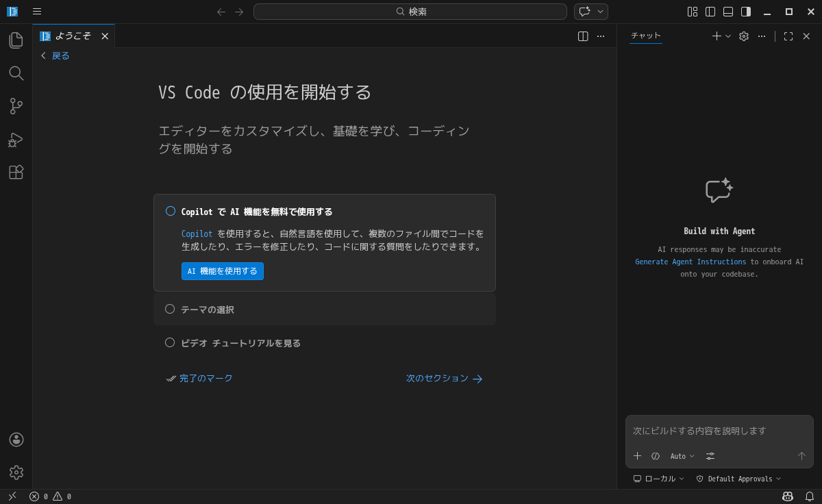Open the Search view in activity bar
Viewport: 822px width, 504px height.
coord(16,73)
